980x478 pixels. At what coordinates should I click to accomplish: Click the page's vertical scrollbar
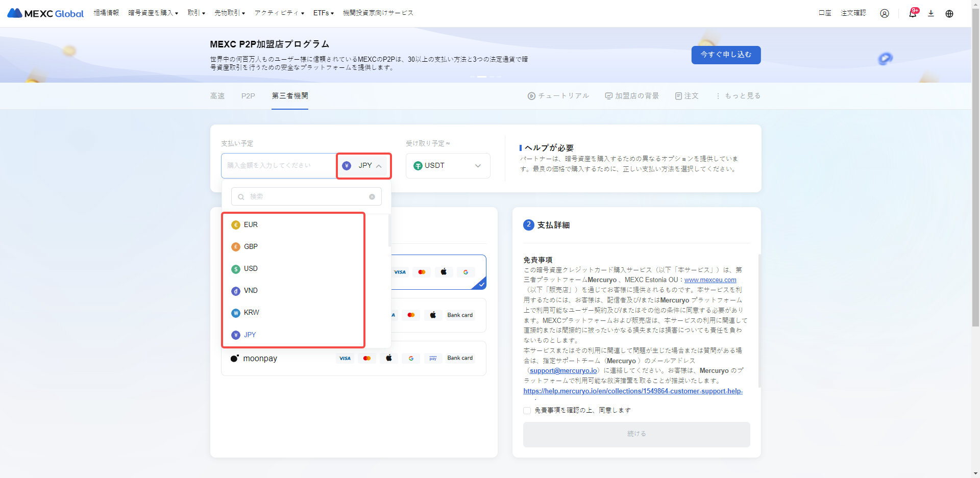tap(975, 204)
